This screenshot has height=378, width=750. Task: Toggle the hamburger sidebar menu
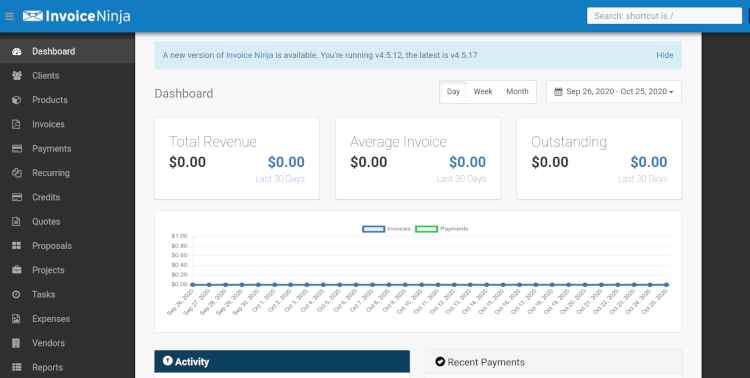click(9, 16)
